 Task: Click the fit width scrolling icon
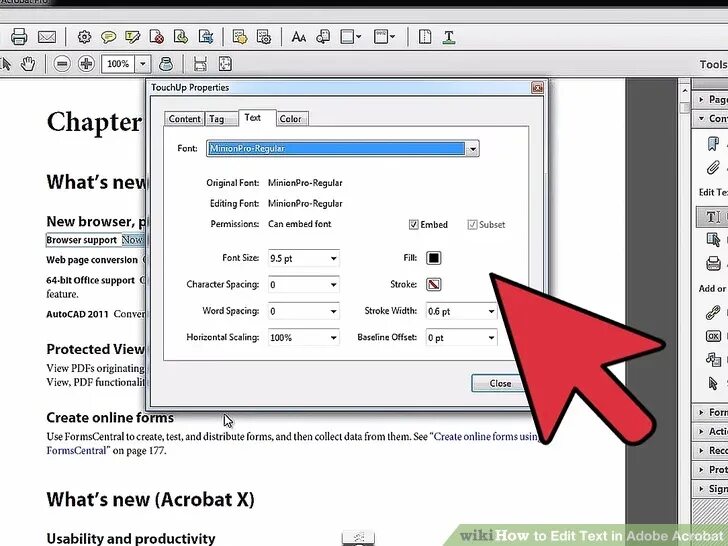(200, 64)
